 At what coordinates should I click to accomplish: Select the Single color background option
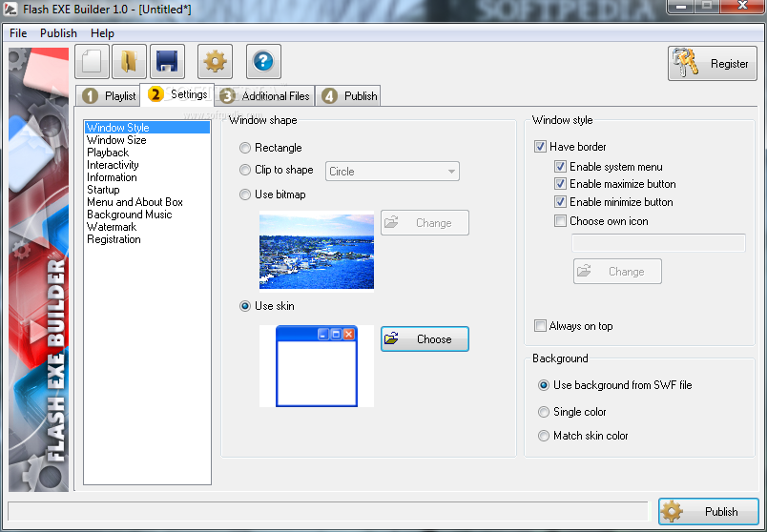[x=572, y=412]
